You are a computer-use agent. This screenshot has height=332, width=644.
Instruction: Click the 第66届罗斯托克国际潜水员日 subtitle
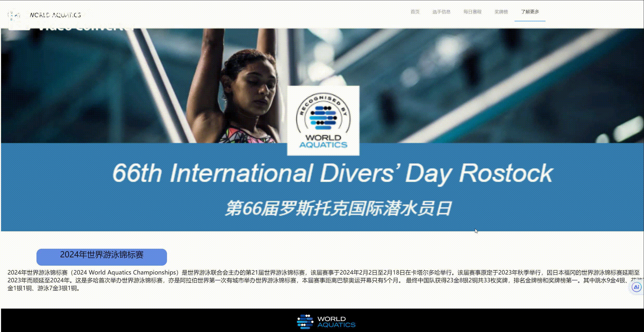338,208
